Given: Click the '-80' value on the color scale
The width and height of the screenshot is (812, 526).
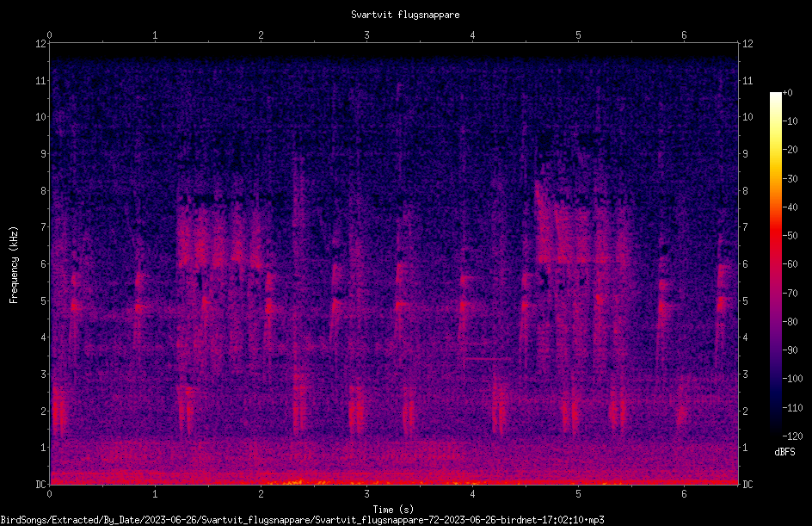Looking at the screenshot, I should tap(790, 321).
